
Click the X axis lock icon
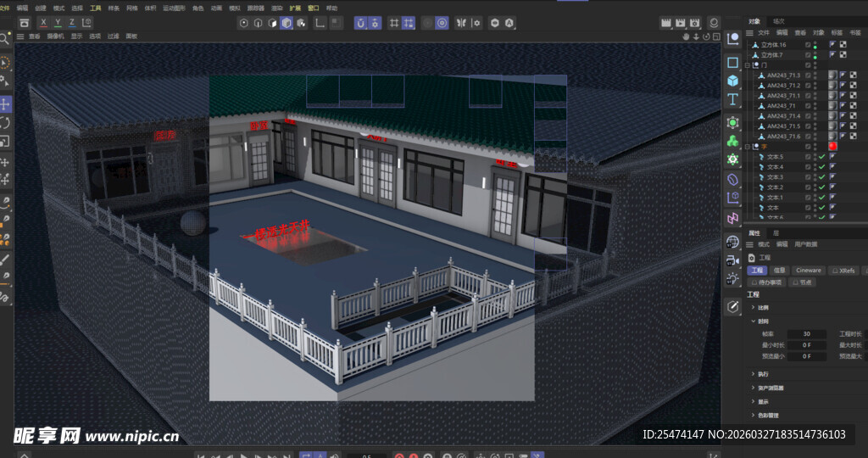(x=43, y=22)
